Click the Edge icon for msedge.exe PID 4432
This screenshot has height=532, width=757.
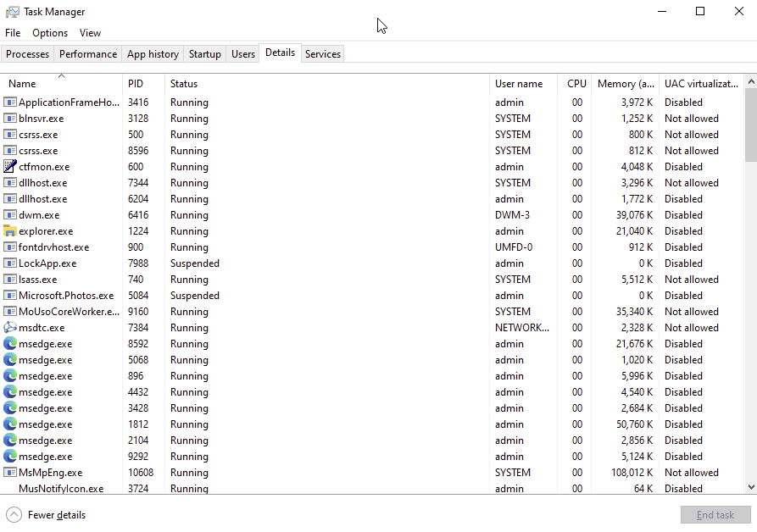(9, 392)
